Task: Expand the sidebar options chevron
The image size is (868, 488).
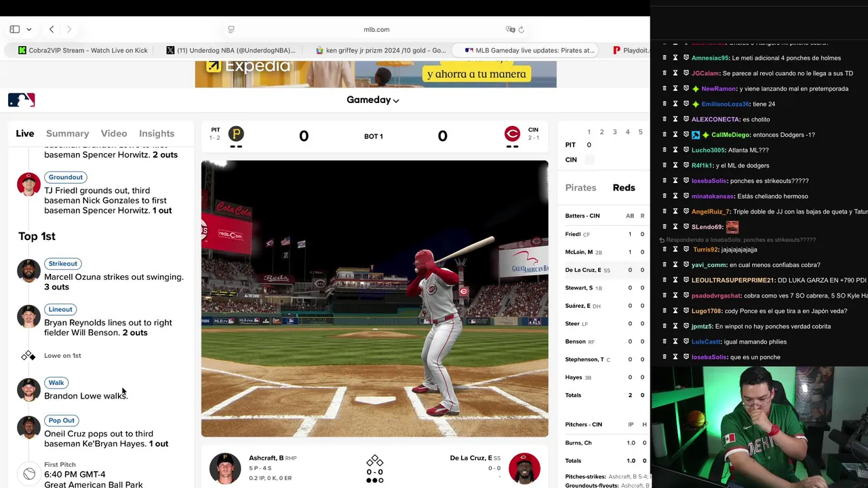Action: pos(29,29)
